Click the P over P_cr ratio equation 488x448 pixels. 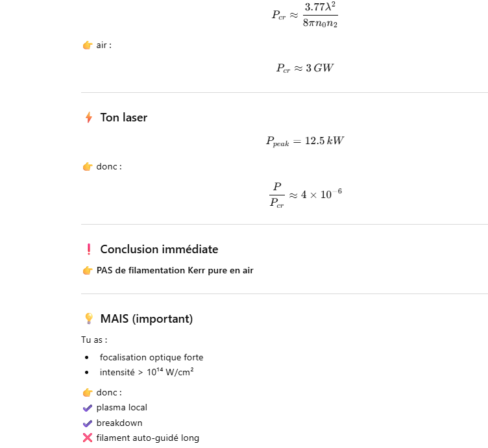point(304,195)
